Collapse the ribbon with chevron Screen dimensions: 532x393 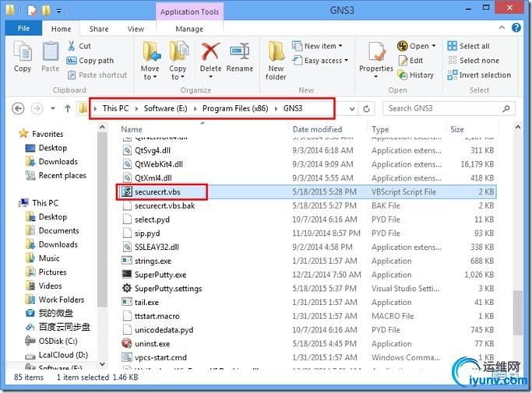point(502,28)
